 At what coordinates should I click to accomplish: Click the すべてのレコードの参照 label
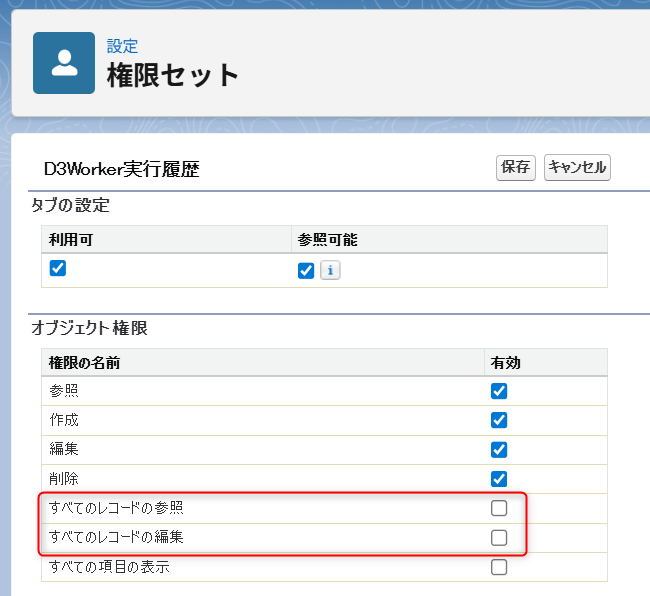pyautogui.click(x=116, y=508)
